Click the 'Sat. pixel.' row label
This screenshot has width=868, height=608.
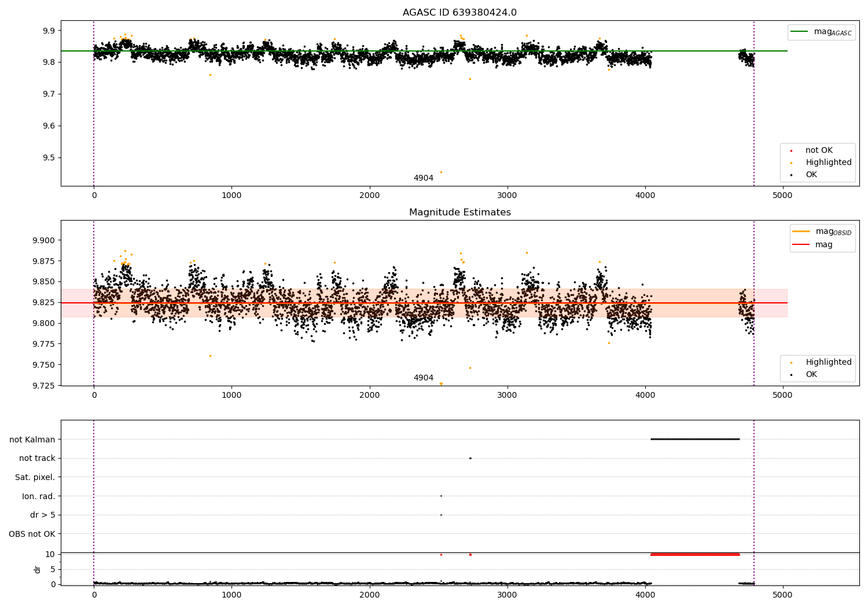[35, 478]
